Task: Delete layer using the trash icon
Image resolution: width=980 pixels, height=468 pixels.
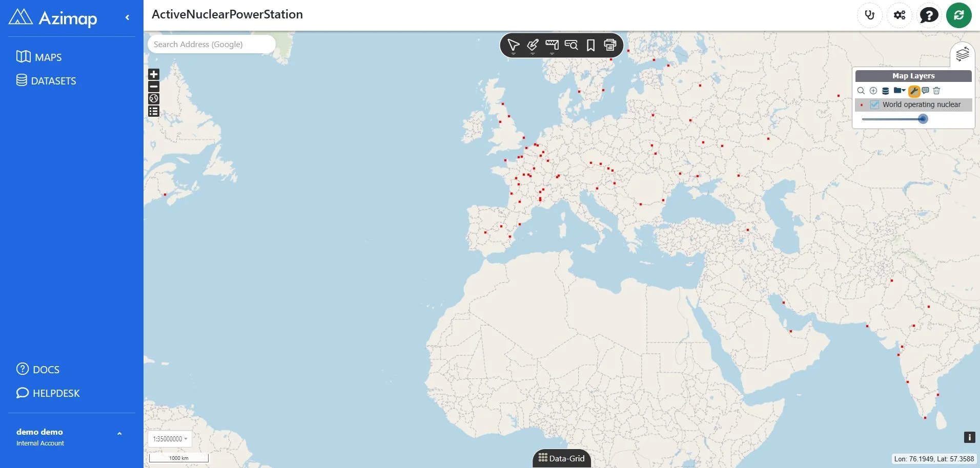Action: pyautogui.click(x=936, y=91)
